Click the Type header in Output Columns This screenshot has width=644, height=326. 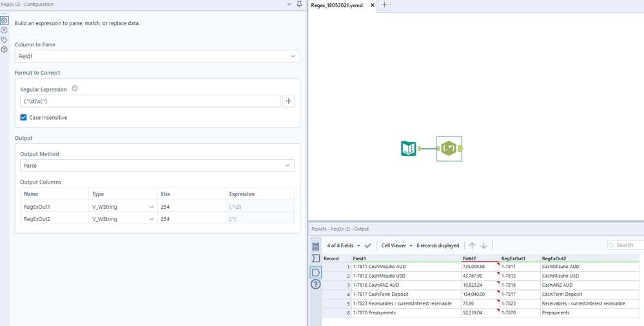122,194
